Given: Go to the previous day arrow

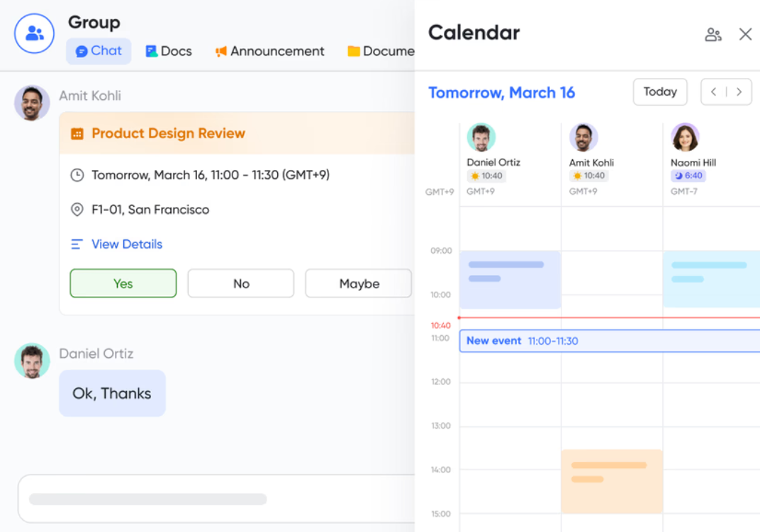Looking at the screenshot, I should (x=713, y=91).
